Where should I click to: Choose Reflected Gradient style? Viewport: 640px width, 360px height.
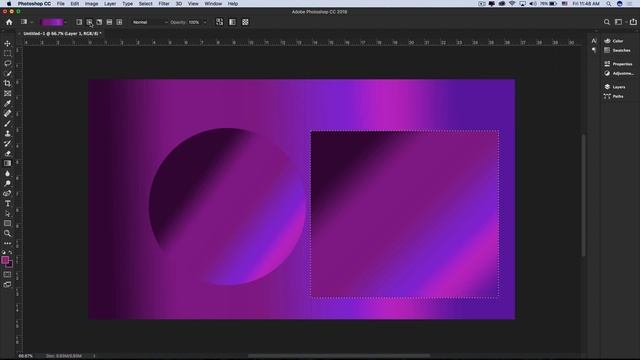109,22
